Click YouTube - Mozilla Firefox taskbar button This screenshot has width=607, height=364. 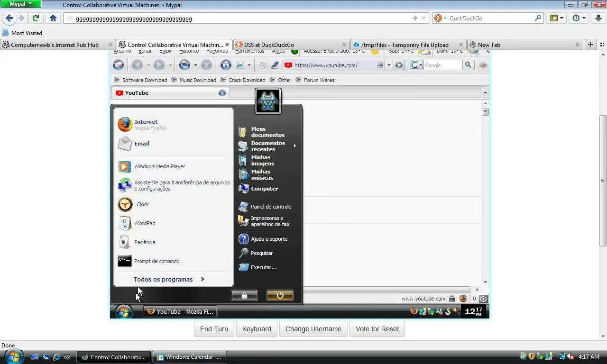(x=180, y=311)
